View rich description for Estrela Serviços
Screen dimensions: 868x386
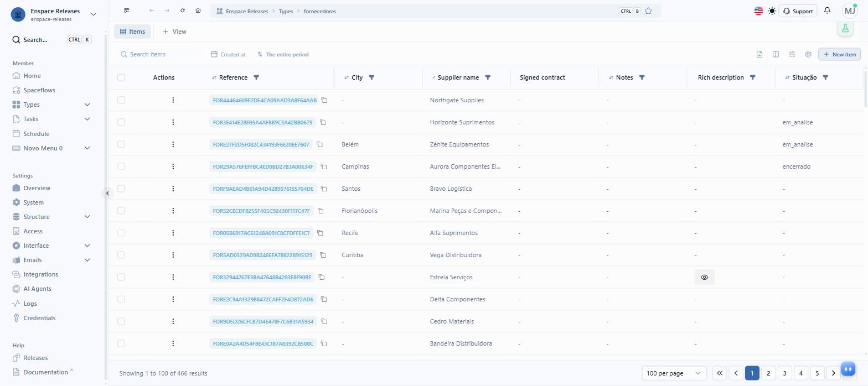pyautogui.click(x=705, y=277)
